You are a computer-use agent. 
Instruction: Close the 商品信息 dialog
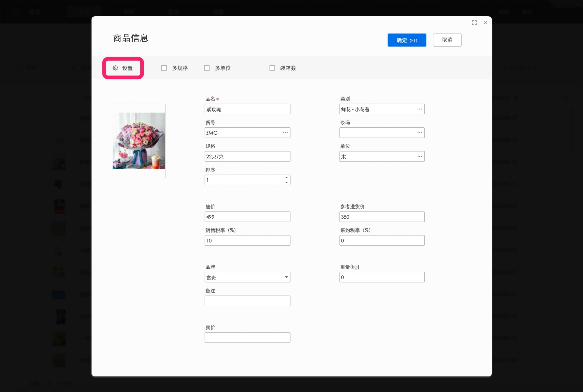[x=485, y=23]
